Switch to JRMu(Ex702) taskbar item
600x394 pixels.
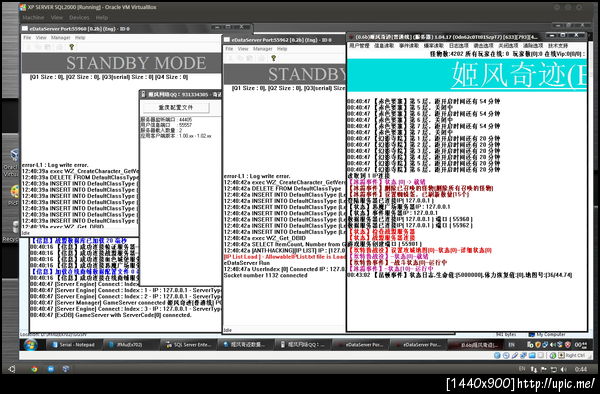click(131, 345)
